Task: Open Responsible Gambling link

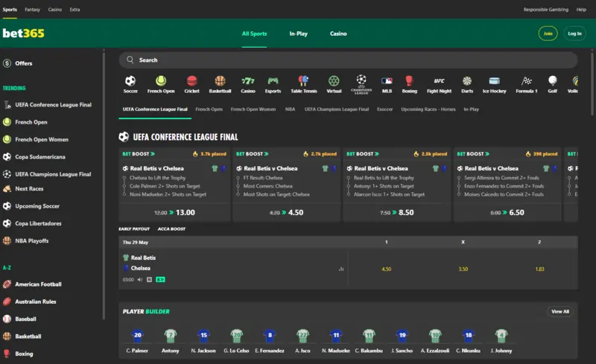Action: (x=546, y=10)
